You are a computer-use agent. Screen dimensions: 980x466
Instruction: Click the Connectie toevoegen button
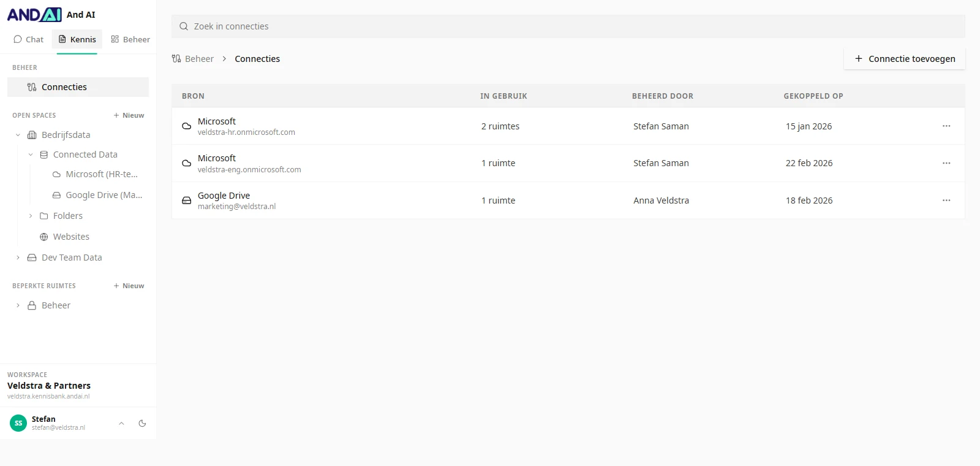pos(905,59)
